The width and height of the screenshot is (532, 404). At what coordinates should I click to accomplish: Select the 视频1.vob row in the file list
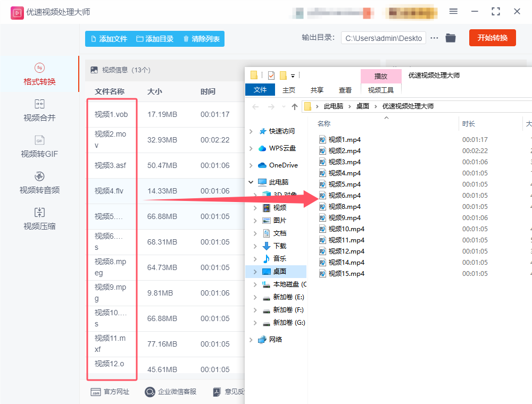(165, 115)
